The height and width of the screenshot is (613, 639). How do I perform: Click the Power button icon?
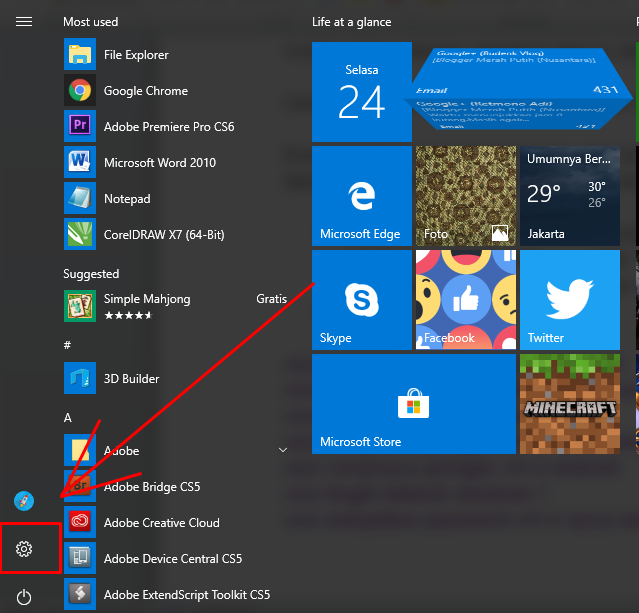[x=24, y=597]
